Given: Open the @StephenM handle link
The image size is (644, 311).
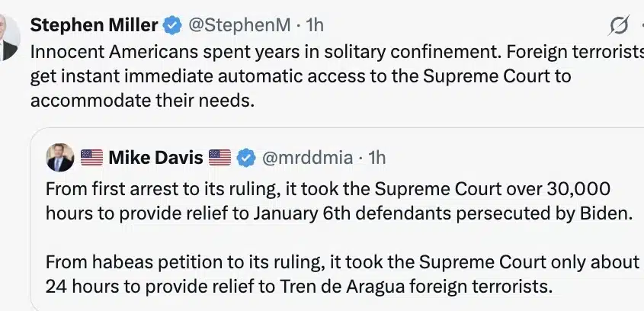Looking at the screenshot, I should (x=239, y=25).
